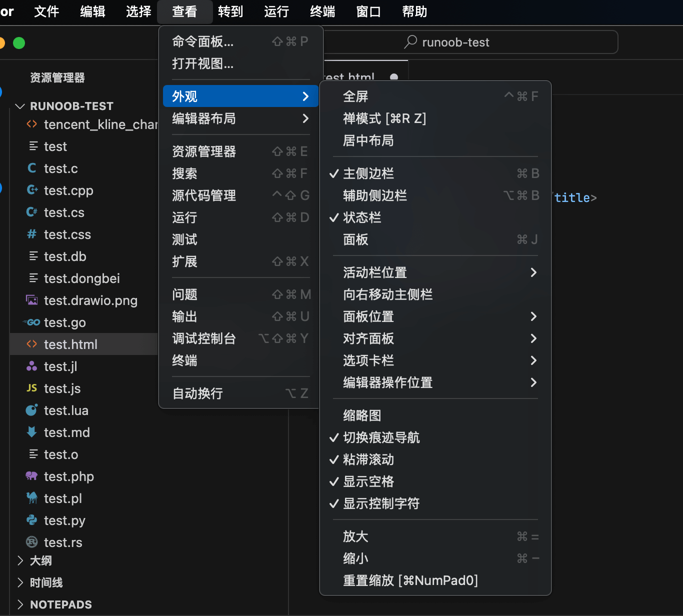Viewport: 683px width, 616px height.
Task: Click the Rust icon beside test.rs
Action: point(31,542)
